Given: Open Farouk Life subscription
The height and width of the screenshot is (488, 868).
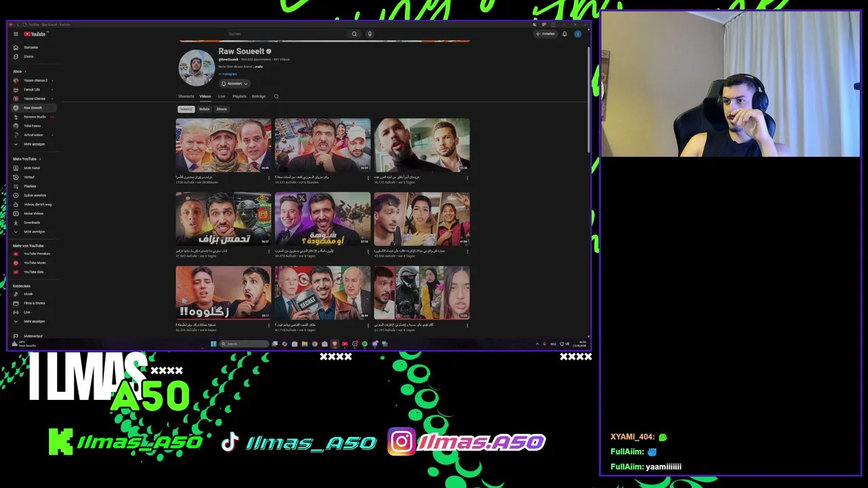Looking at the screenshot, I should pos(33,89).
